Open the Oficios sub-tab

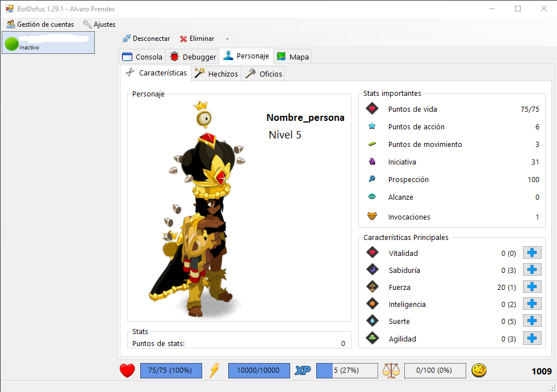pos(263,74)
